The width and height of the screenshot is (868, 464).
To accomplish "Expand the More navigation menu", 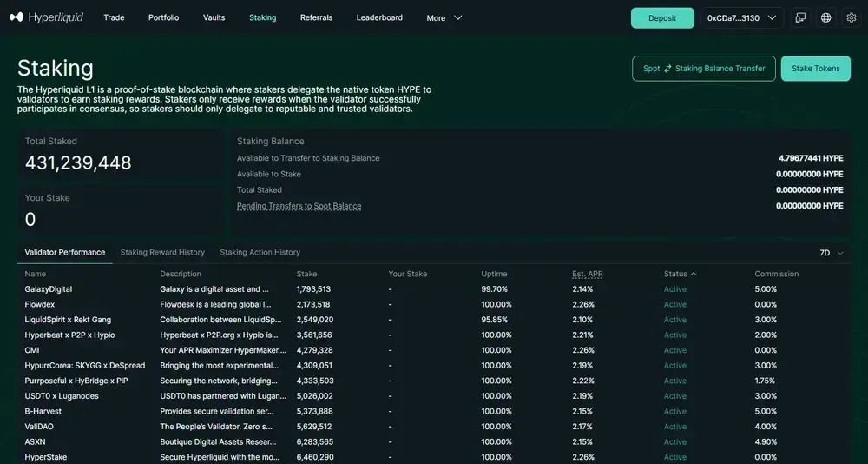I will (x=444, y=17).
